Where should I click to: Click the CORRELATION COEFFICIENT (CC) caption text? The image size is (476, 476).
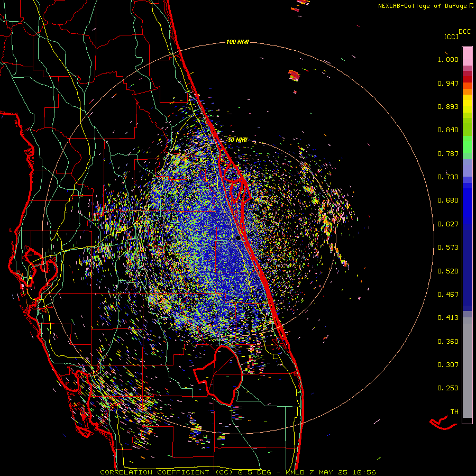[x=167, y=472]
